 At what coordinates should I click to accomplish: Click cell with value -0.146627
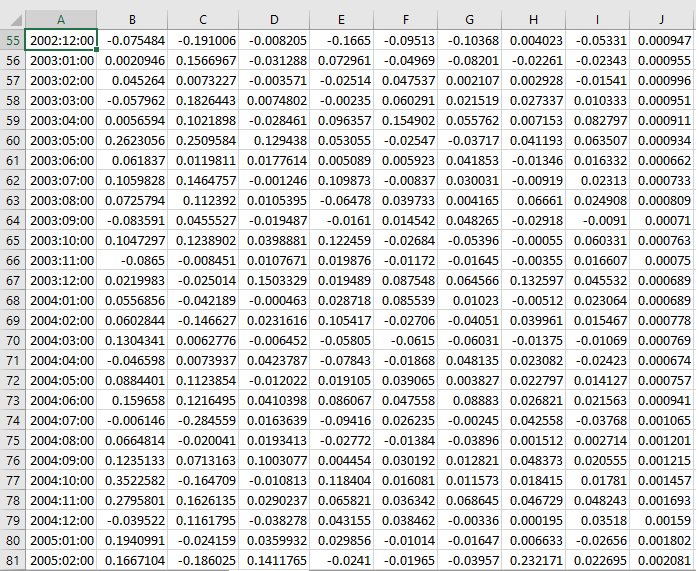pyautogui.click(x=203, y=320)
